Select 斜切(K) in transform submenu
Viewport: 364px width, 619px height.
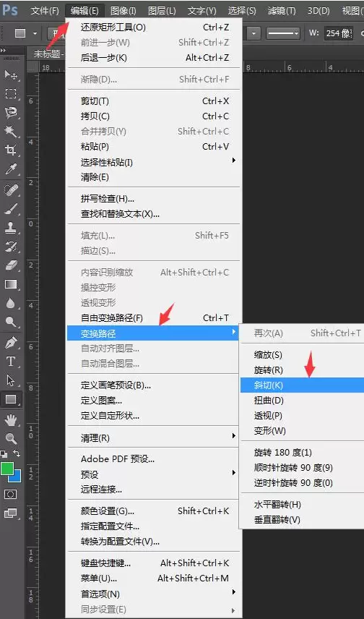point(302,385)
